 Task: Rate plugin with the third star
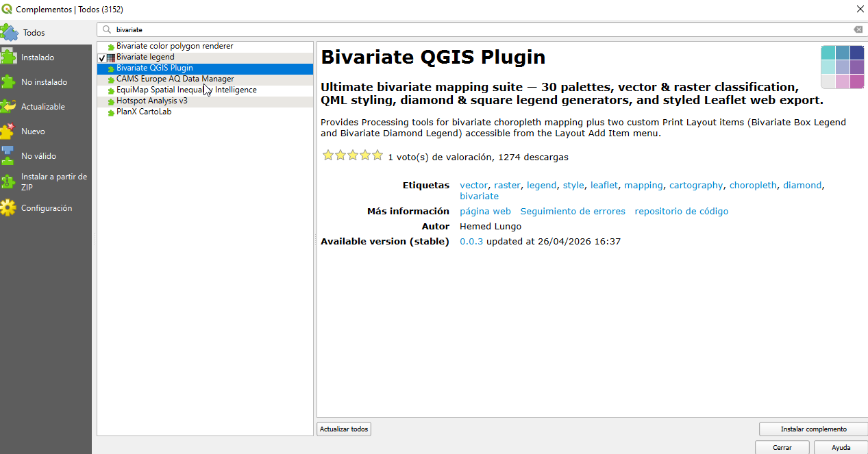coord(353,155)
